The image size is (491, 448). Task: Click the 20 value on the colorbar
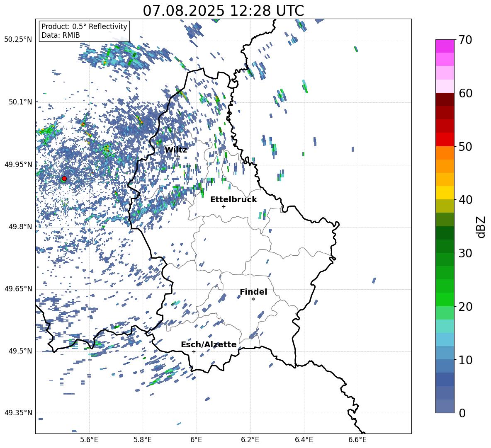click(465, 306)
